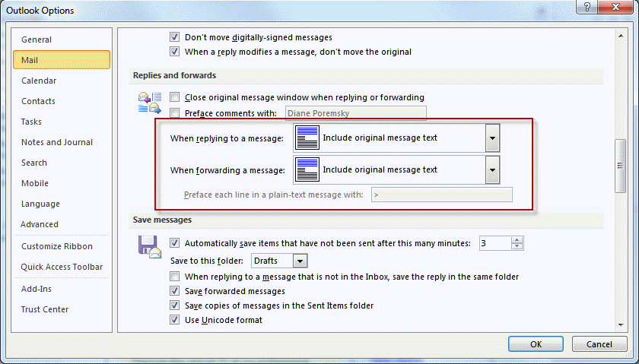Open the Contacts options category
Image resolution: width=639 pixels, height=364 pixels.
point(62,101)
